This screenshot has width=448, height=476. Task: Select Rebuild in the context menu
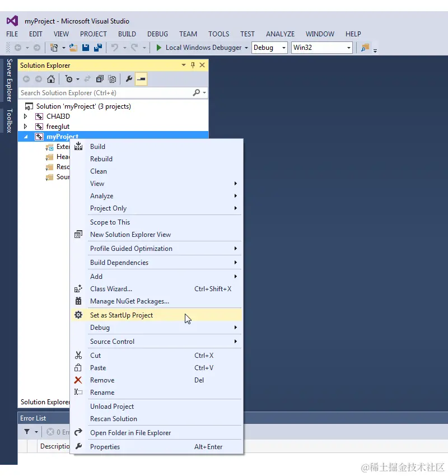[156, 159]
